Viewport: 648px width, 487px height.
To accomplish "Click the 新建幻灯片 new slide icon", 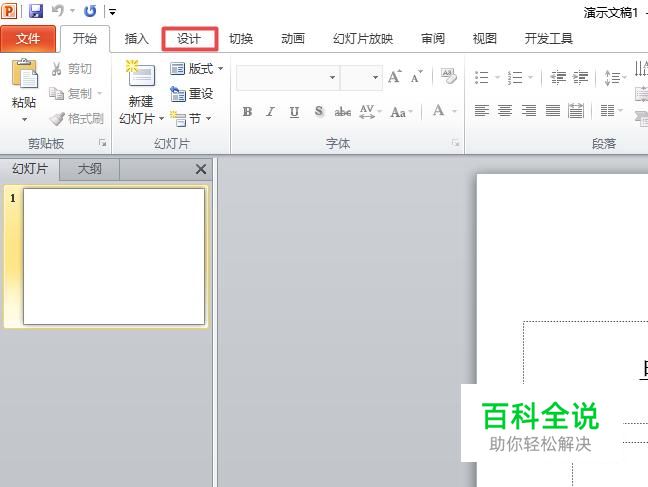I will click(141, 74).
